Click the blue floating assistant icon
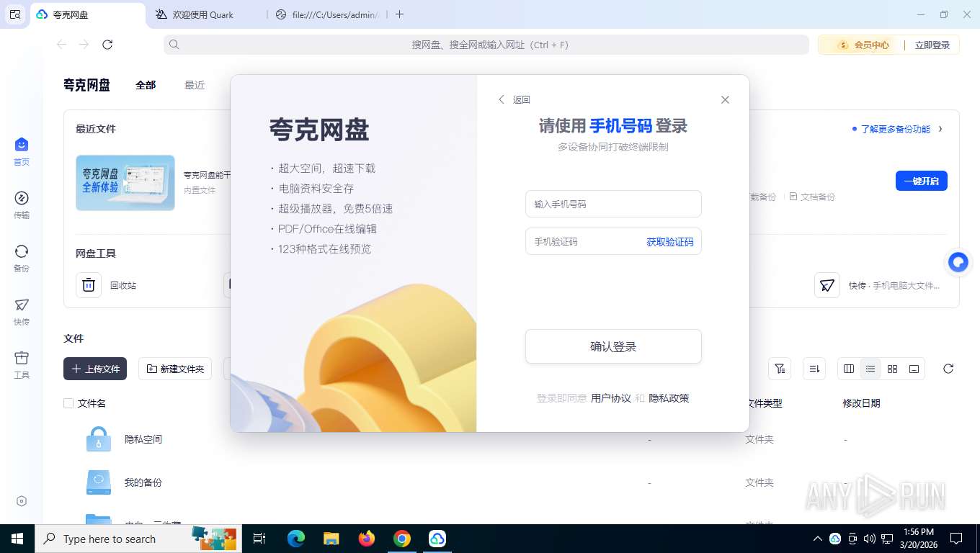The height and width of the screenshot is (553, 980). (x=958, y=263)
